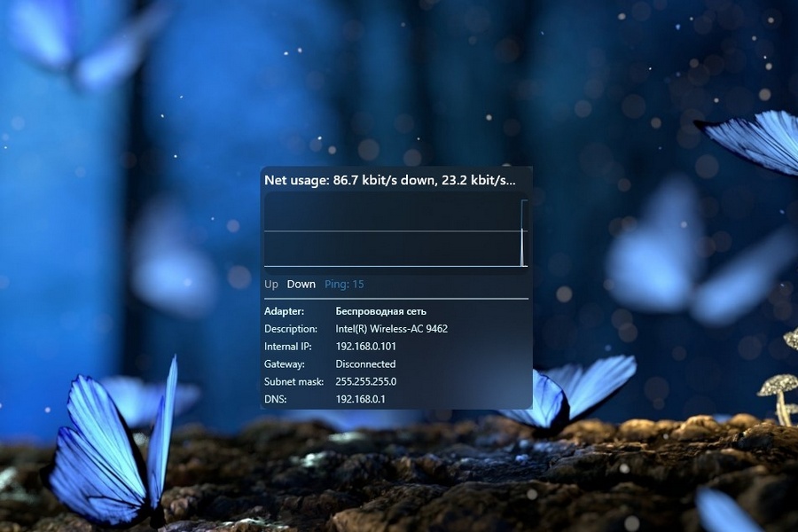Viewport: 798px width, 532px height.
Task: Click the separator line below the Up/Down row
Action: click(x=395, y=299)
